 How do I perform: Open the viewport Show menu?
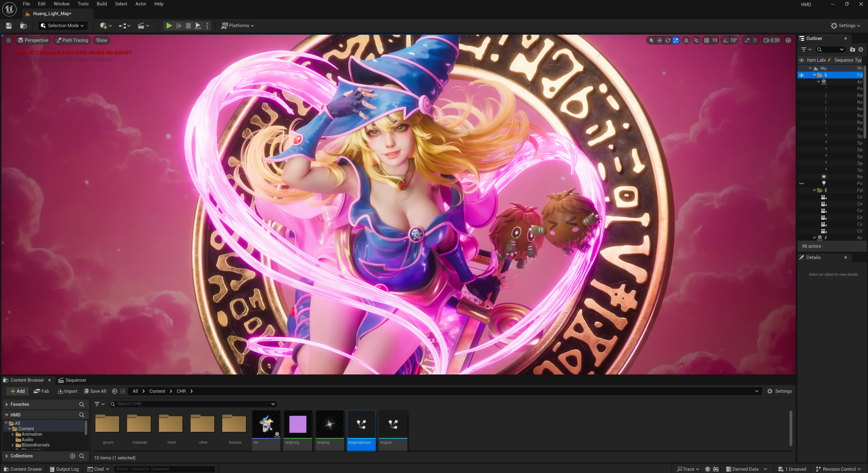coord(102,40)
